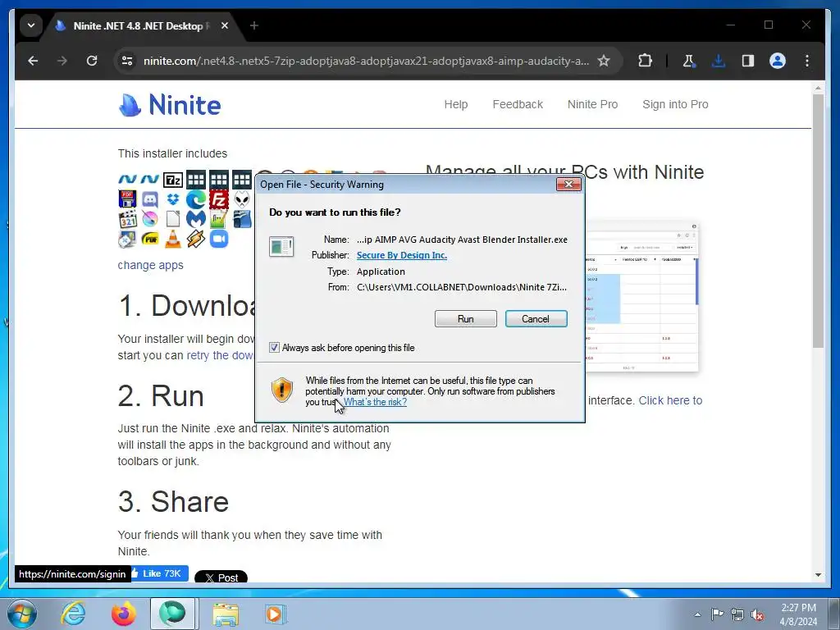
Task: Open the browser three-dot menu
Action: 807,61
